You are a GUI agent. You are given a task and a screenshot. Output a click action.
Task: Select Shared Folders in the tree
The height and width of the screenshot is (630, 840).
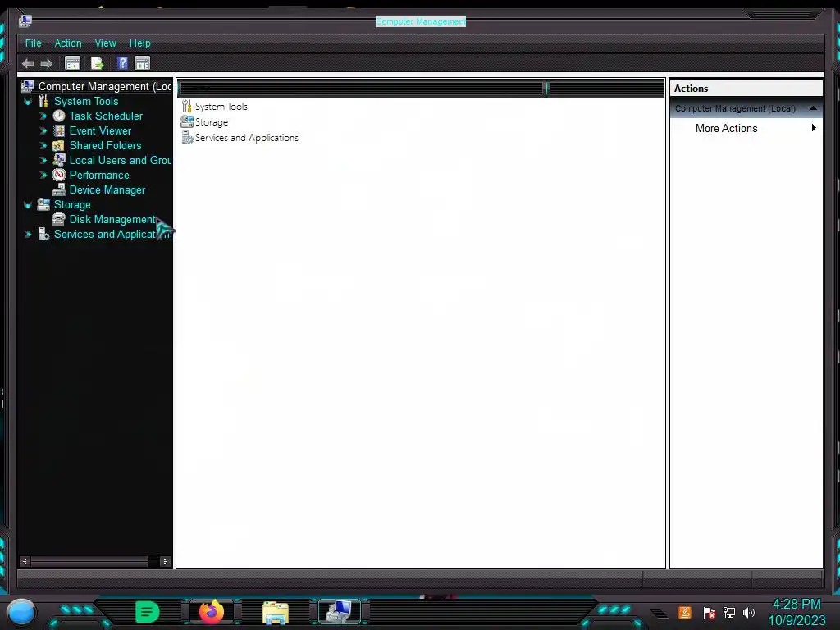click(x=106, y=146)
